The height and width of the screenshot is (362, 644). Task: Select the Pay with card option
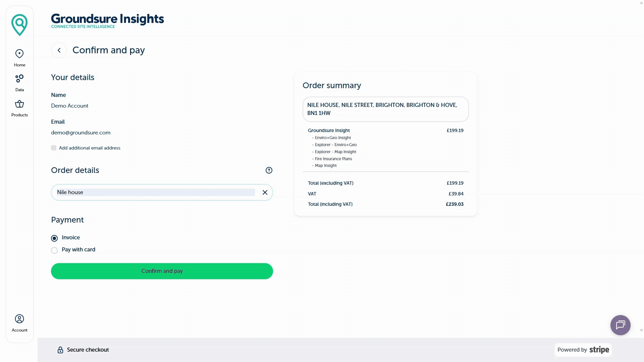(x=54, y=250)
